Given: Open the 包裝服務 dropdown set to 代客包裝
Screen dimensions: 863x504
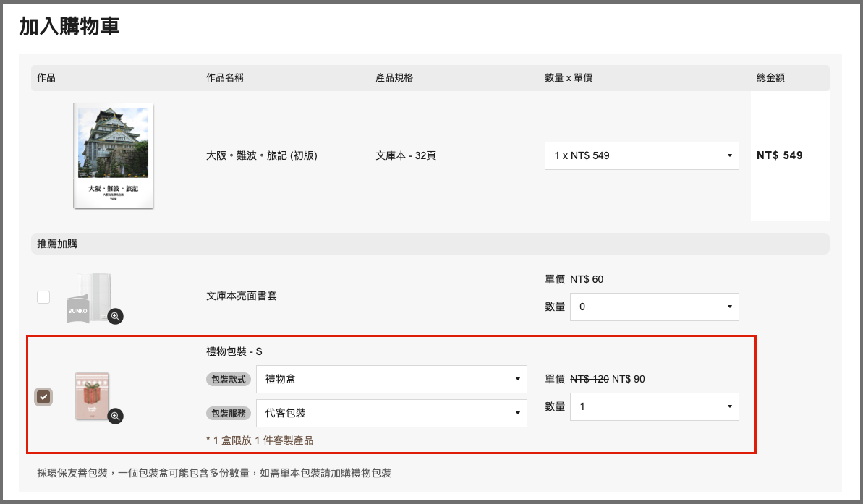Looking at the screenshot, I should [391, 413].
